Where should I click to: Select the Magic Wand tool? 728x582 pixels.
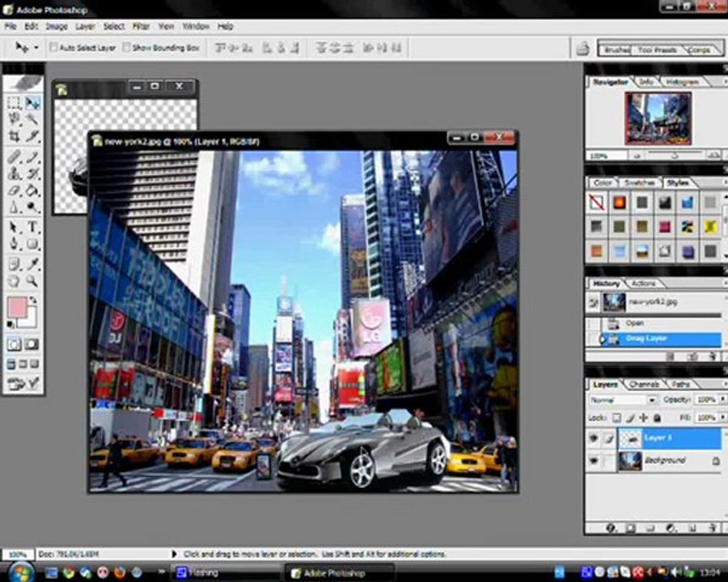click(32, 120)
